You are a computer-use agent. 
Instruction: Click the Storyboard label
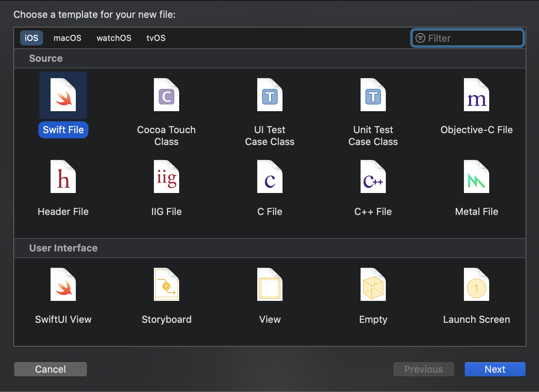point(167,319)
